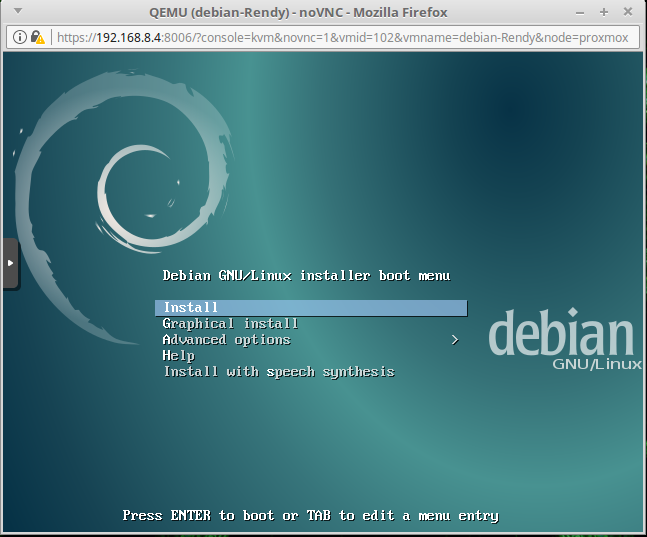The height and width of the screenshot is (537, 647).
Task: Choose Install with speech synthesis
Action: pyautogui.click(x=279, y=372)
